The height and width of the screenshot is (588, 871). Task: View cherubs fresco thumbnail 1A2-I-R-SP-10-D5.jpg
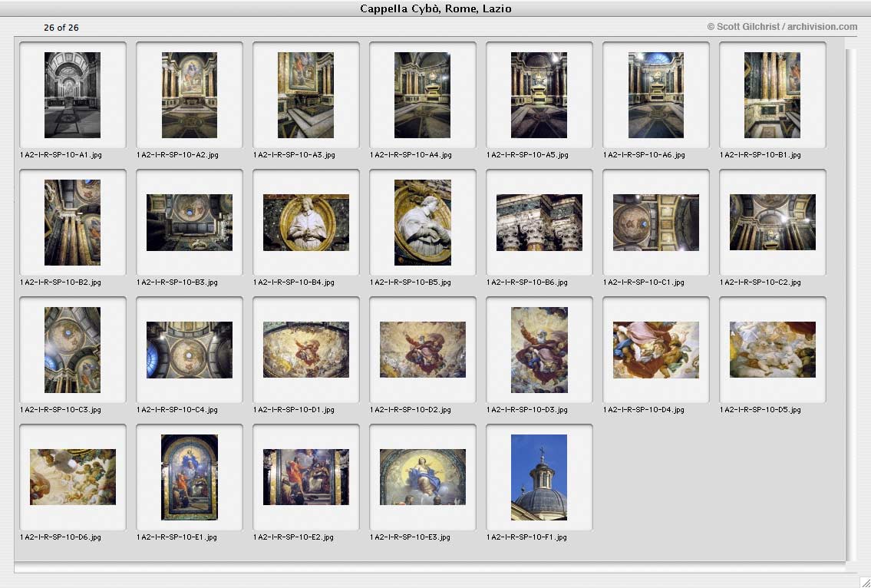tap(773, 349)
